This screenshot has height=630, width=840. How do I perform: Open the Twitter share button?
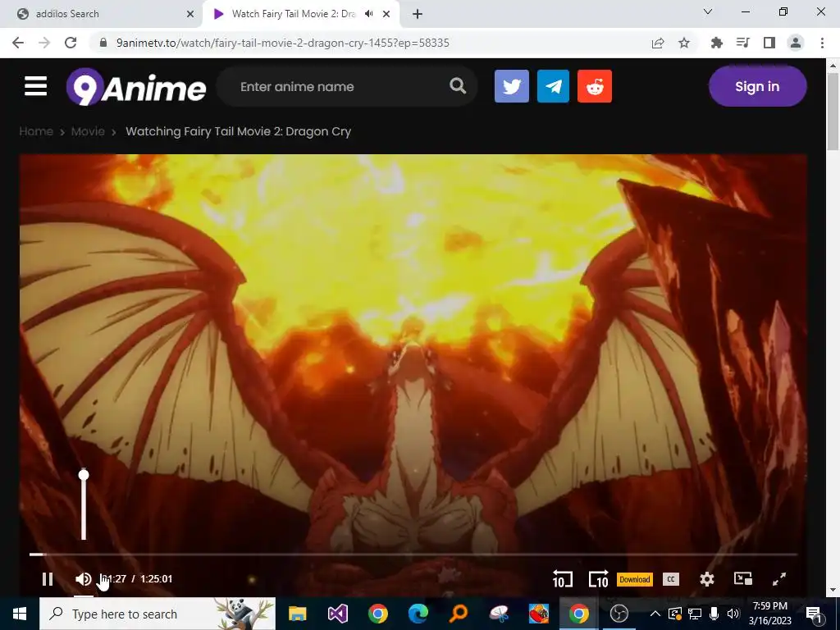(512, 86)
